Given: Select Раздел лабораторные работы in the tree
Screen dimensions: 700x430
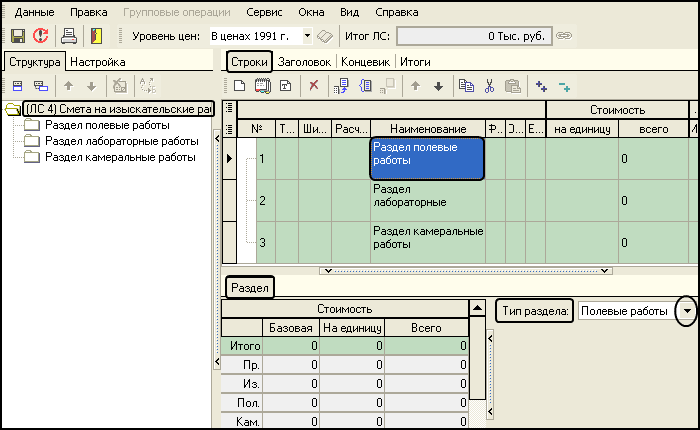Looking at the screenshot, I should pos(121,141).
